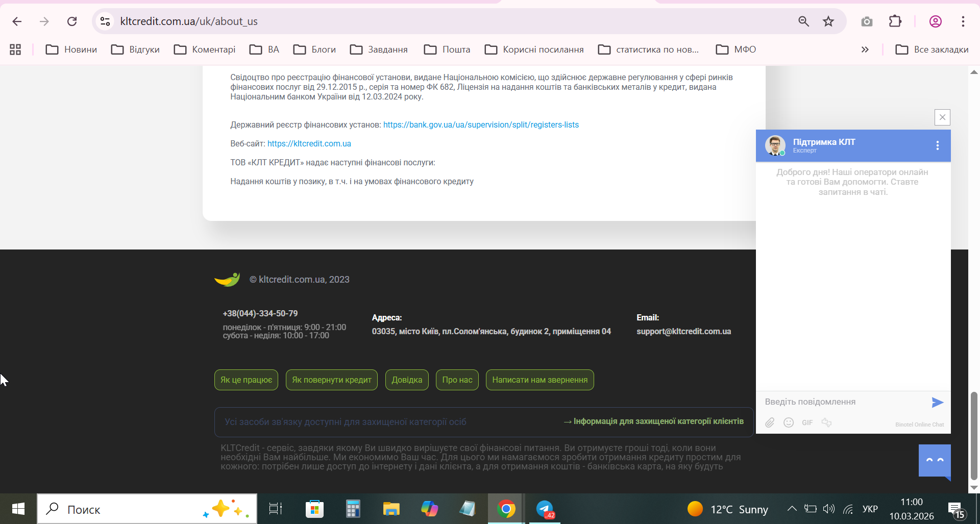Open the Завдання bookmark folder
This screenshot has height=524, width=980.
(379, 49)
